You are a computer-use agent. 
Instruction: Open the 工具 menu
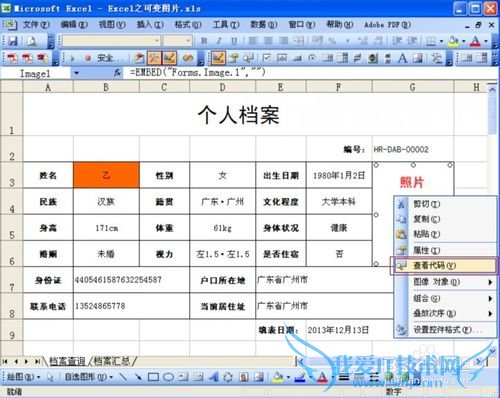coord(226,24)
